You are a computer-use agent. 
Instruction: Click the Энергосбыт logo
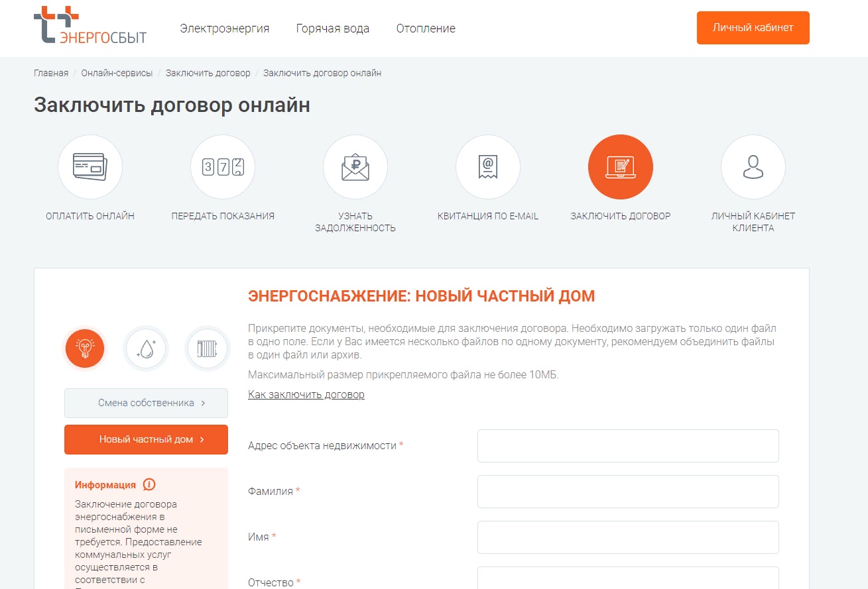click(x=90, y=27)
